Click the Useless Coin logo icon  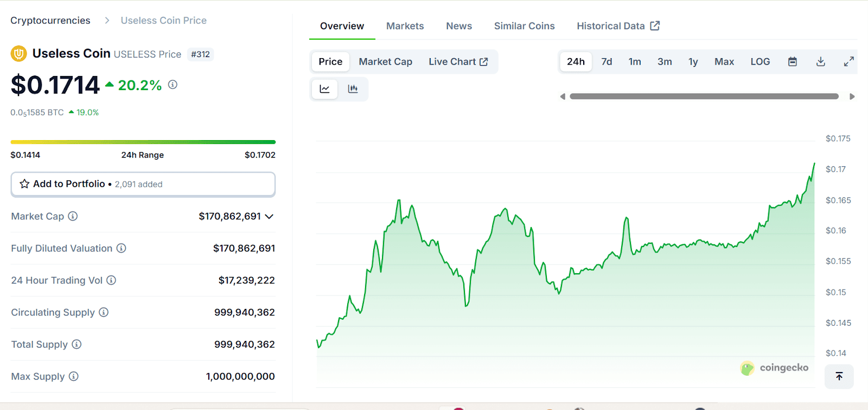click(x=19, y=54)
